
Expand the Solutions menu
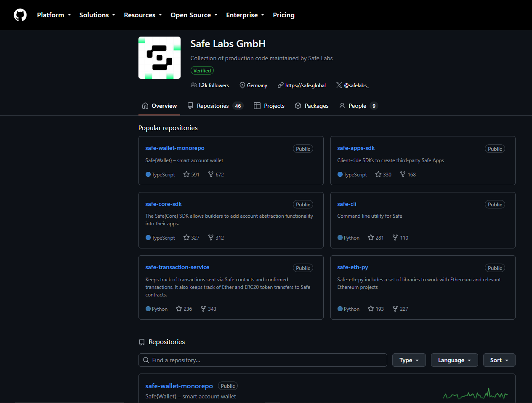[x=97, y=15]
